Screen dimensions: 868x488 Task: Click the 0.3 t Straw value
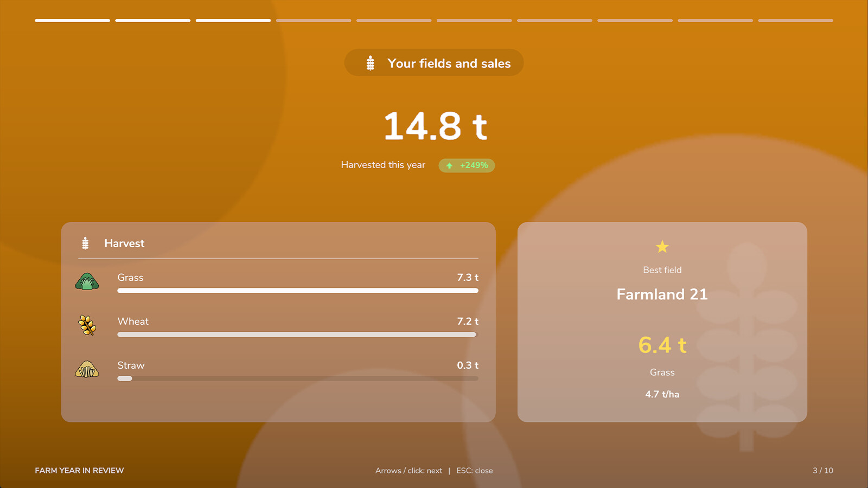coord(468,365)
